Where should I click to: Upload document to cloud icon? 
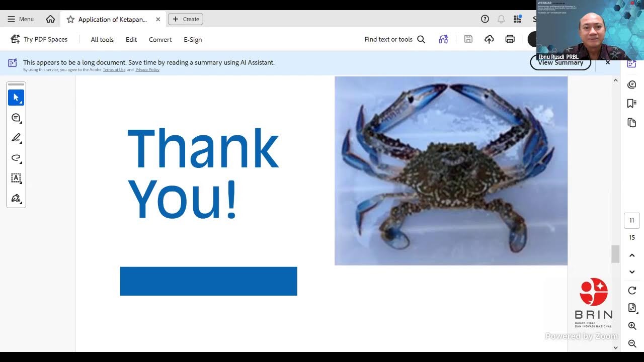point(489,39)
